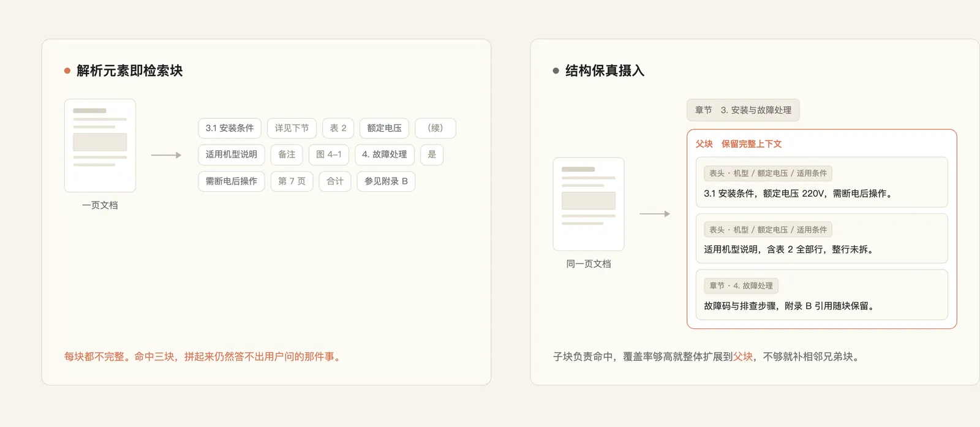Select the 适用机型说明 chip
This screenshot has height=427, width=980.
tap(232, 154)
